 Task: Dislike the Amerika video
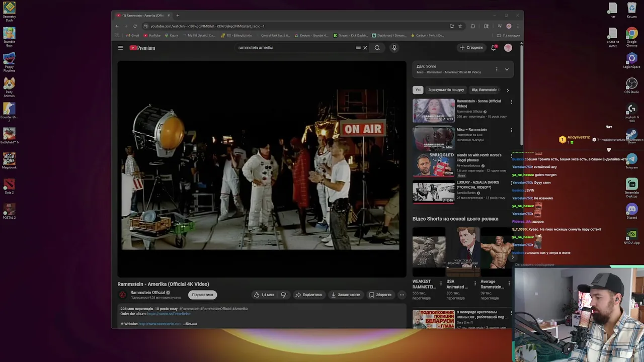coord(283,295)
